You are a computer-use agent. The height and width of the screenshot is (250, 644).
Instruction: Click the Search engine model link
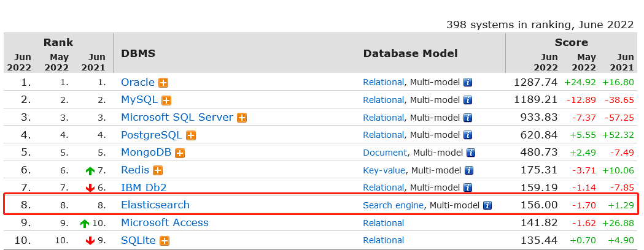pos(393,206)
